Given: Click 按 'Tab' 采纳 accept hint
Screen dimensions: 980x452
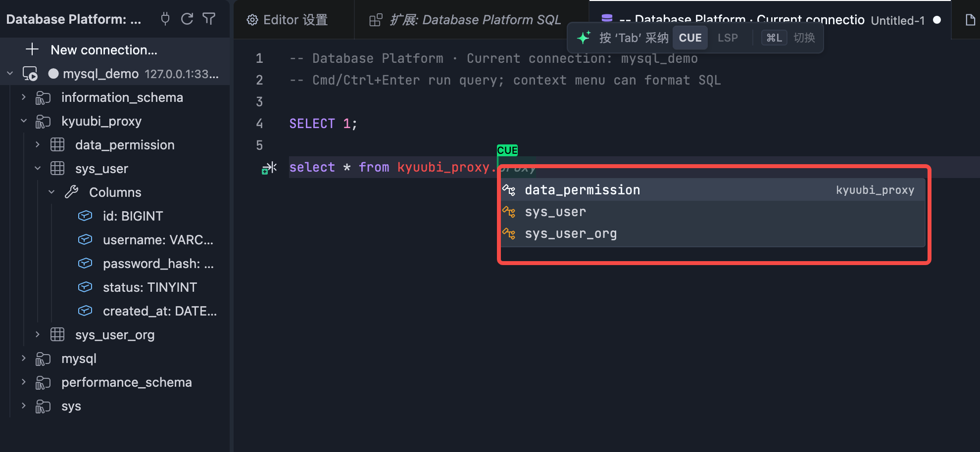Looking at the screenshot, I should pyautogui.click(x=634, y=38).
